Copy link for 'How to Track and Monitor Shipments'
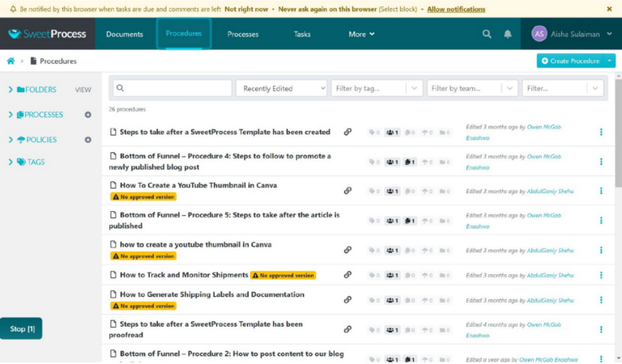The image size is (622, 364). click(x=347, y=274)
